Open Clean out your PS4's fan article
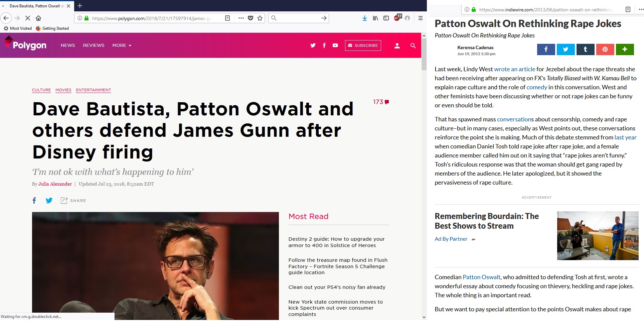Image resolution: width=644 pixels, height=329 pixels. click(x=337, y=287)
